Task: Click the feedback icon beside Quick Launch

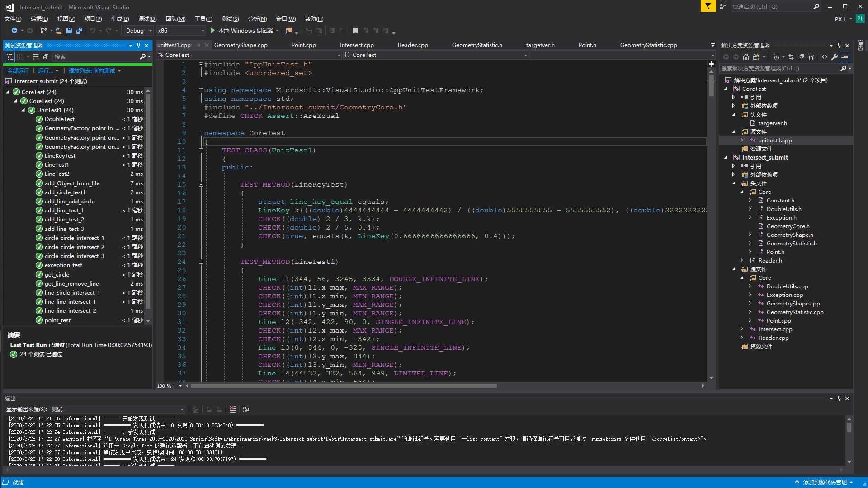Action: point(723,6)
